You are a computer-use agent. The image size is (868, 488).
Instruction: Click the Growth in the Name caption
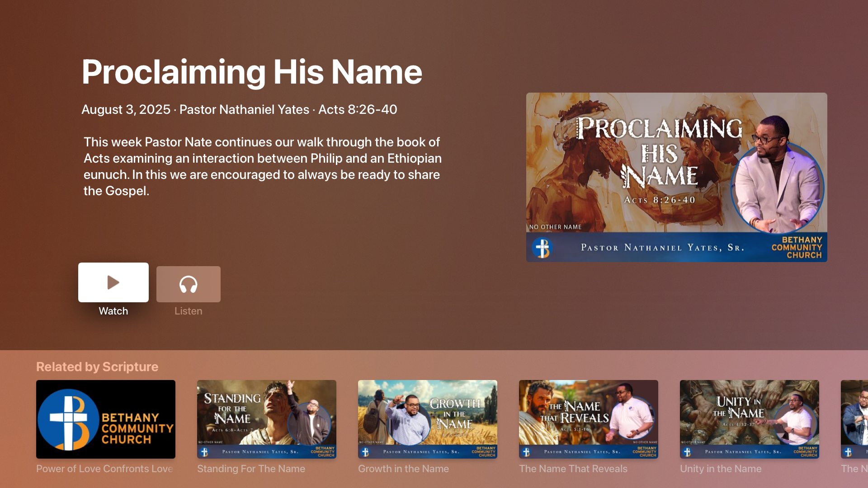point(403,469)
